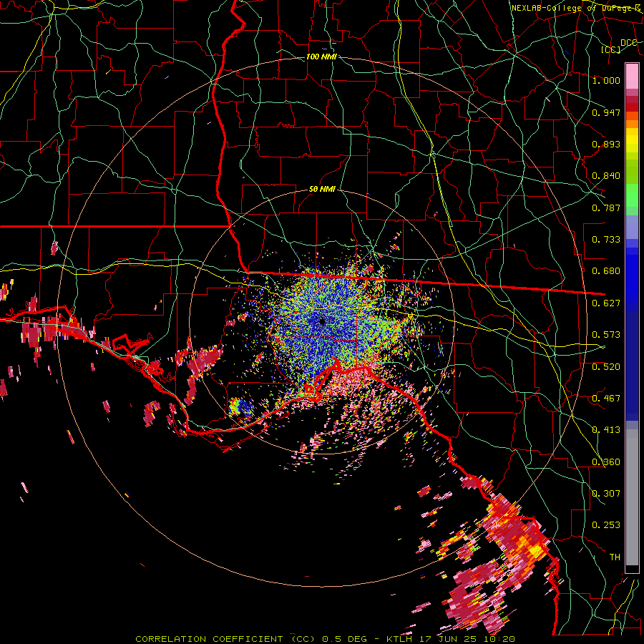Click the 100 NMI range ring label
The image size is (644, 644).
tap(321, 57)
